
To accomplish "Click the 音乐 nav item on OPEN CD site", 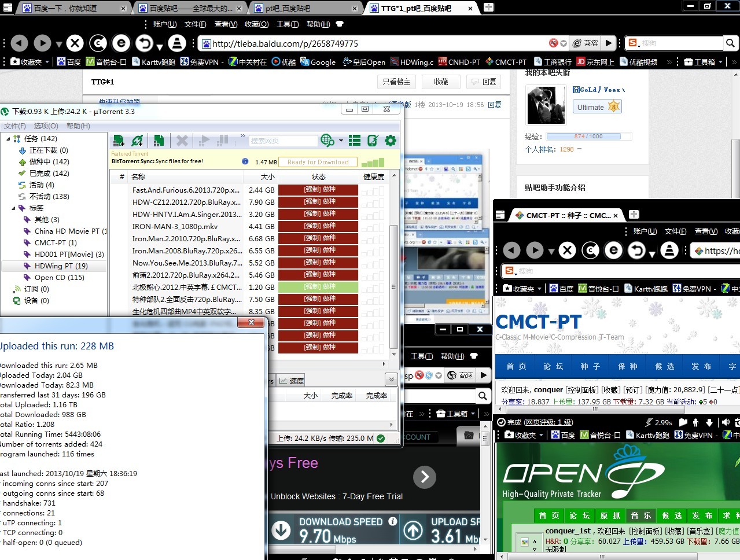I will pyautogui.click(x=640, y=515).
